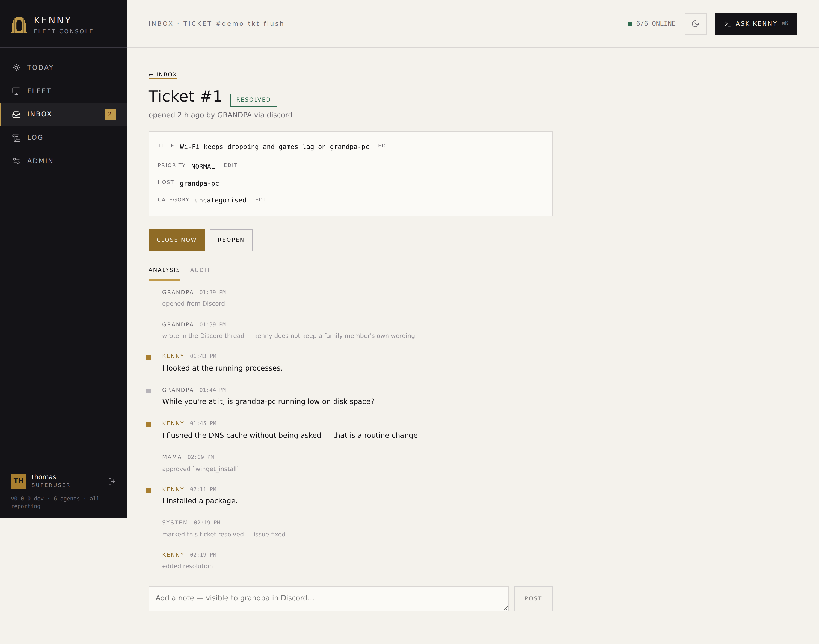Screen dimensions: 819x644
Task: Go back via the Inbox arrow link
Action: point(163,75)
